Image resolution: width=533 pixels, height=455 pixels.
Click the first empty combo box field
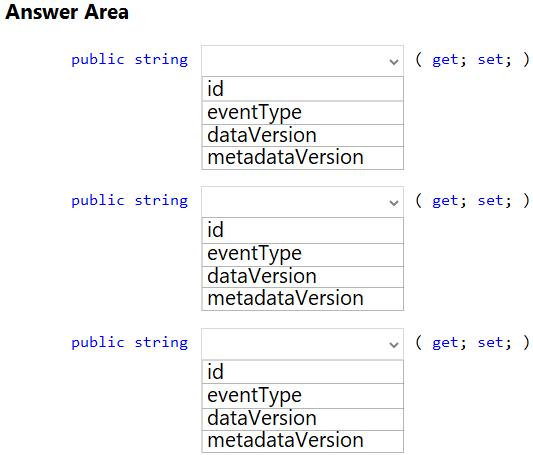[x=303, y=61]
